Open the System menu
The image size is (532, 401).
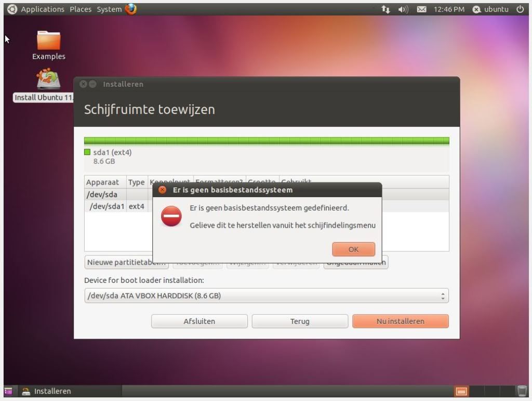[109, 9]
